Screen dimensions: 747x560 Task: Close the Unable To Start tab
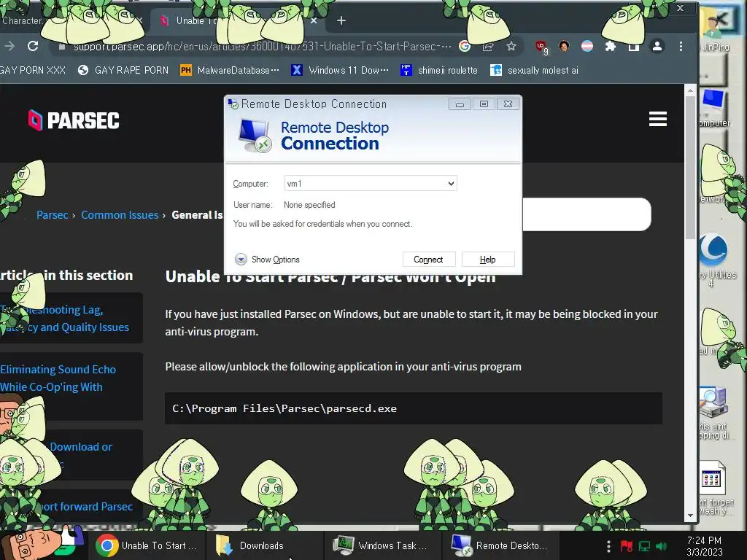(x=314, y=20)
